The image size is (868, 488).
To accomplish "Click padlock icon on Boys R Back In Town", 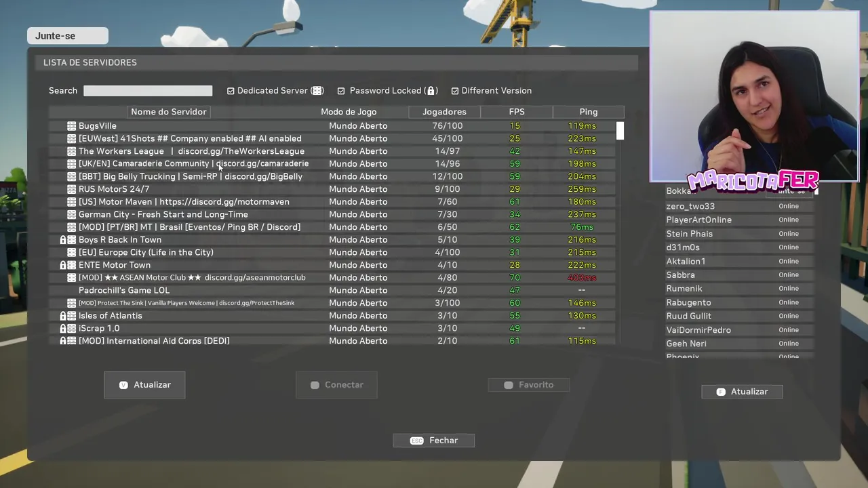I will point(63,240).
